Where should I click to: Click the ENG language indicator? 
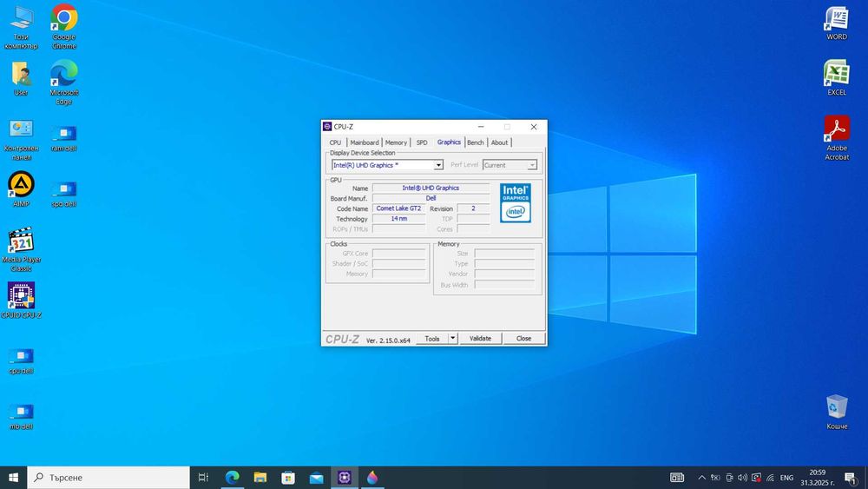(786, 478)
